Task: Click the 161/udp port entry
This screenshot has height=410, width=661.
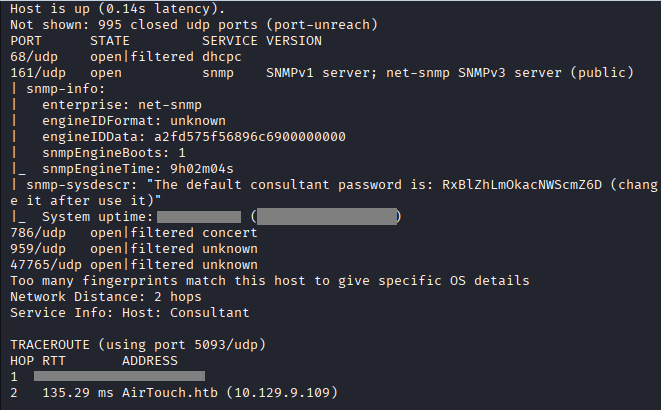Action: [x=34, y=73]
